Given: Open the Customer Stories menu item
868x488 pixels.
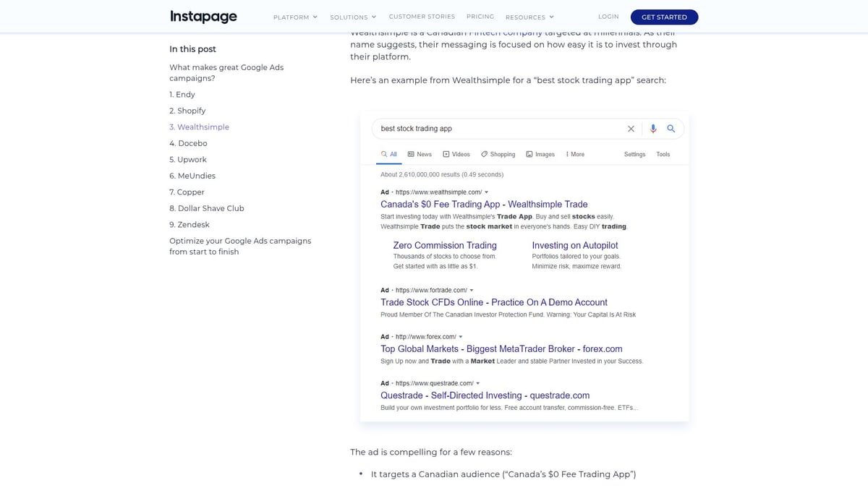Looking at the screenshot, I should (422, 16).
